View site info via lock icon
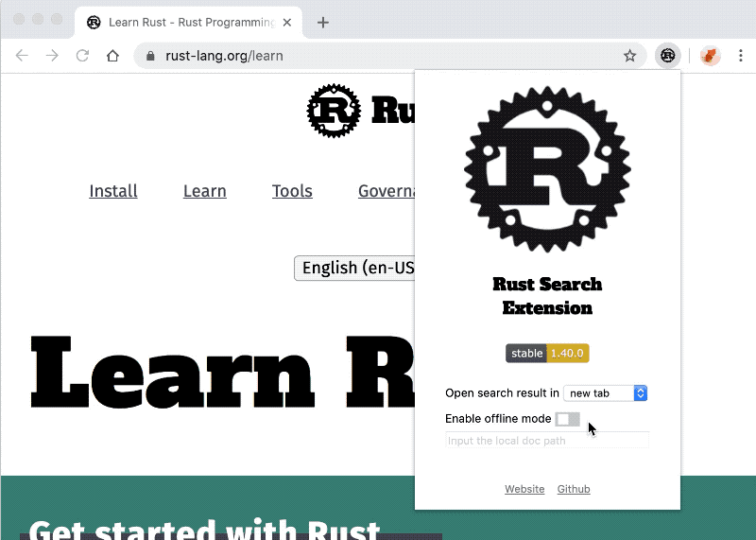 pyautogui.click(x=150, y=56)
